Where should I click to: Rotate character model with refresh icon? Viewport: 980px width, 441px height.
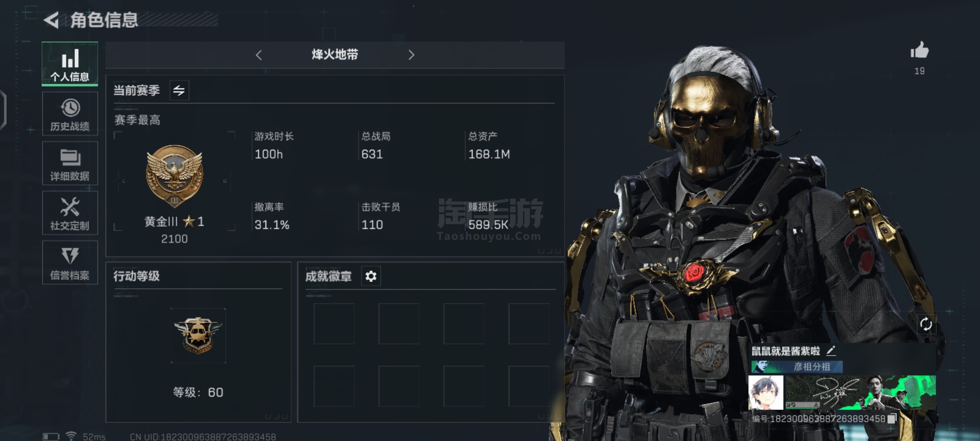point(926,324)
